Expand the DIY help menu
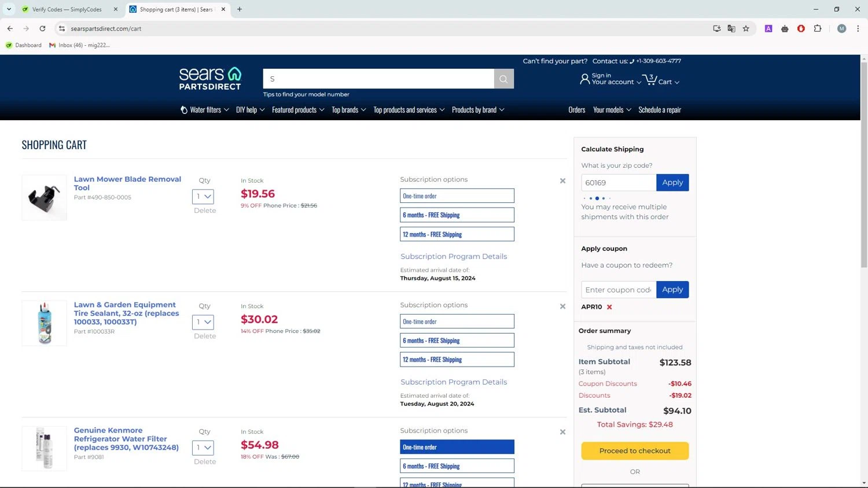This screenshot has height=488, width=868. point(250,110)
